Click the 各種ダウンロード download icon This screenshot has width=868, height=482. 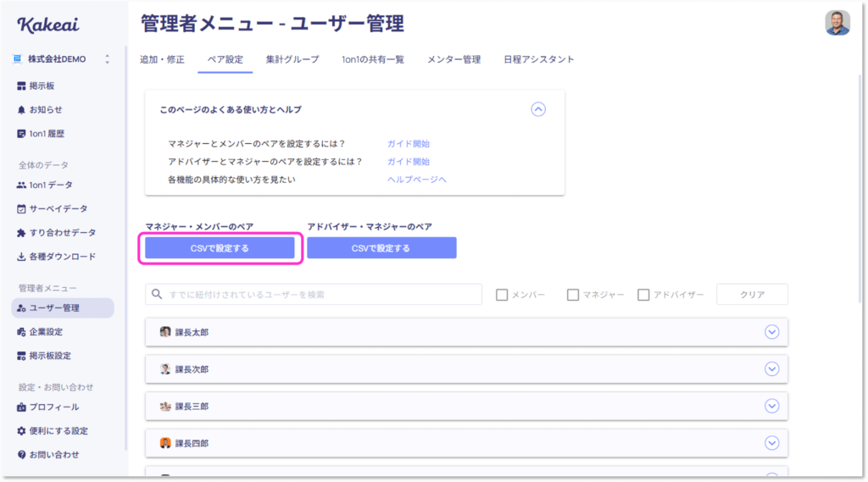tap(21, 256)
